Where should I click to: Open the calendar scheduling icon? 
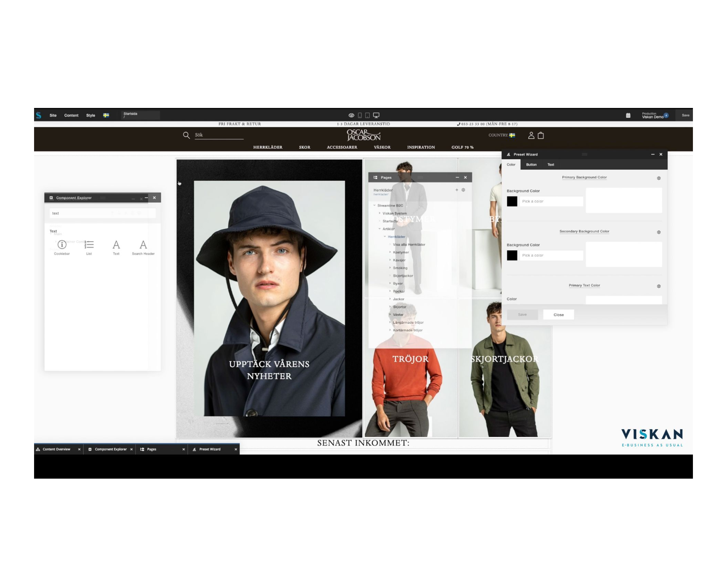pos(628,115)
